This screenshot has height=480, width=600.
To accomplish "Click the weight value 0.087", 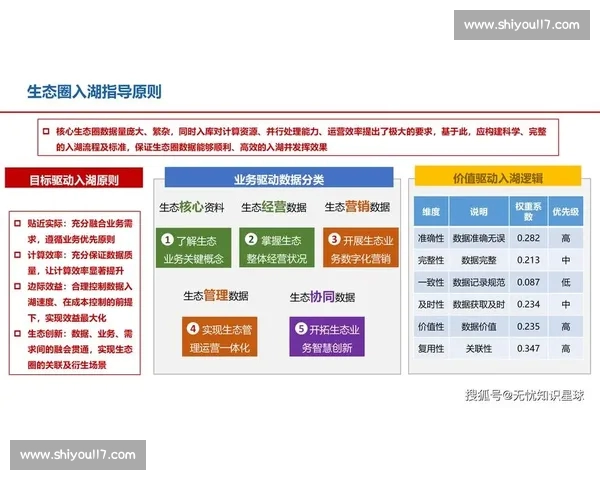I will point(528,282).
